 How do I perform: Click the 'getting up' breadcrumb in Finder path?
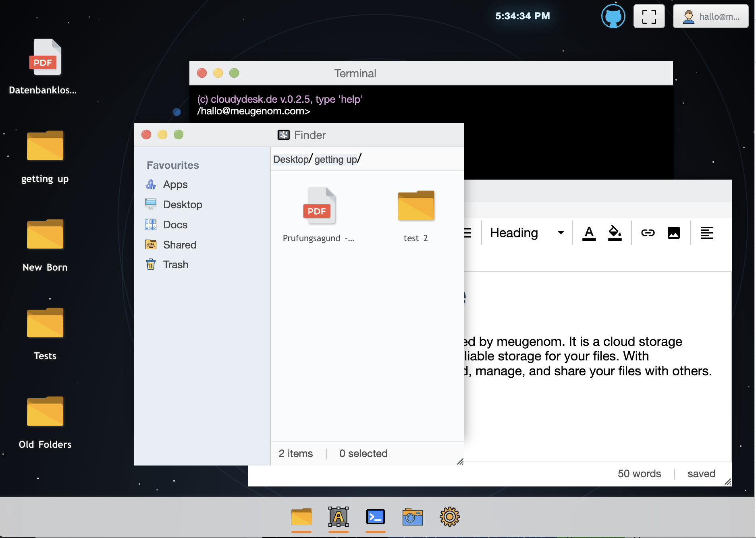coord(335,159)
